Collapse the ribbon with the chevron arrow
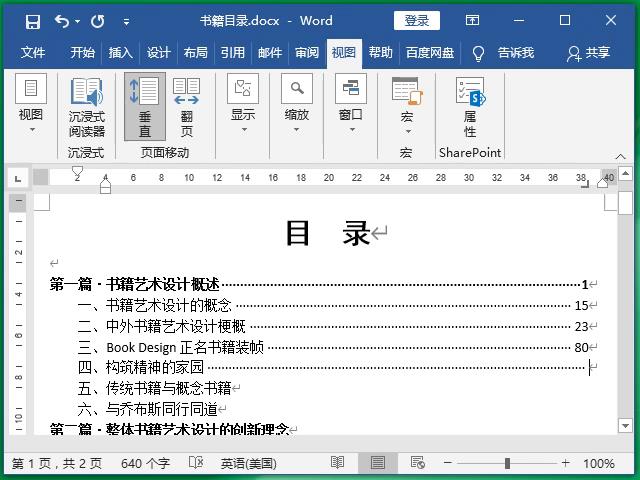The width and height of the screenshot is (640, 480). click(620, 156)
